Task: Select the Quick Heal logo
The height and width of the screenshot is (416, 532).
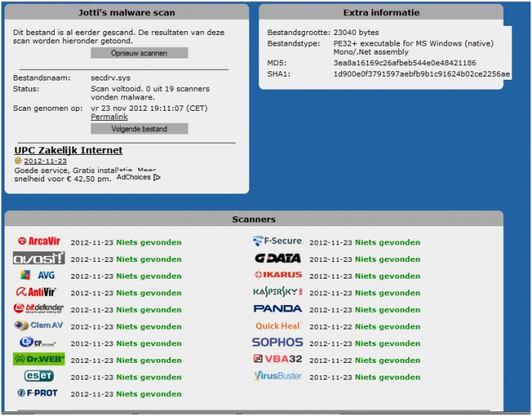Action: [279, 326]
